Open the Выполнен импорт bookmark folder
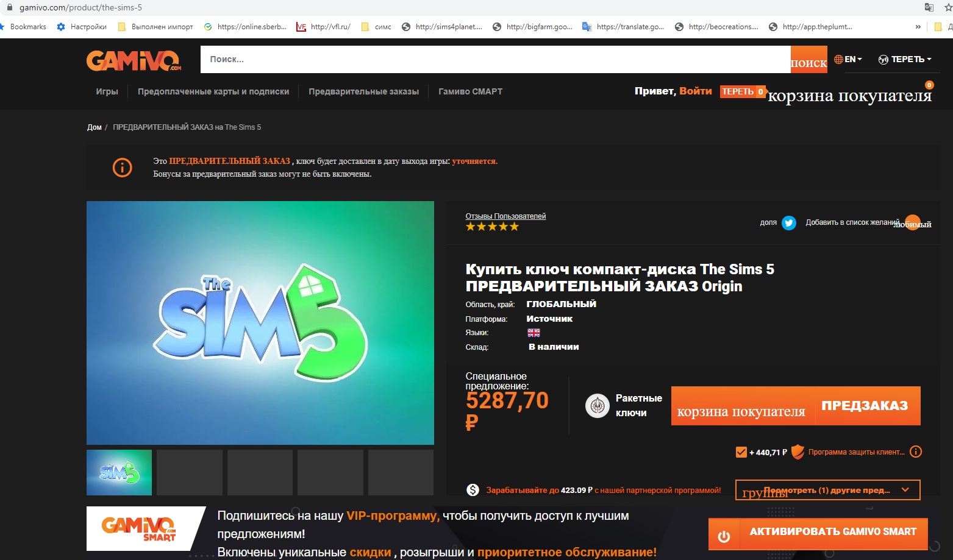Viewport: 953px width, 560px height. (155, 27)
